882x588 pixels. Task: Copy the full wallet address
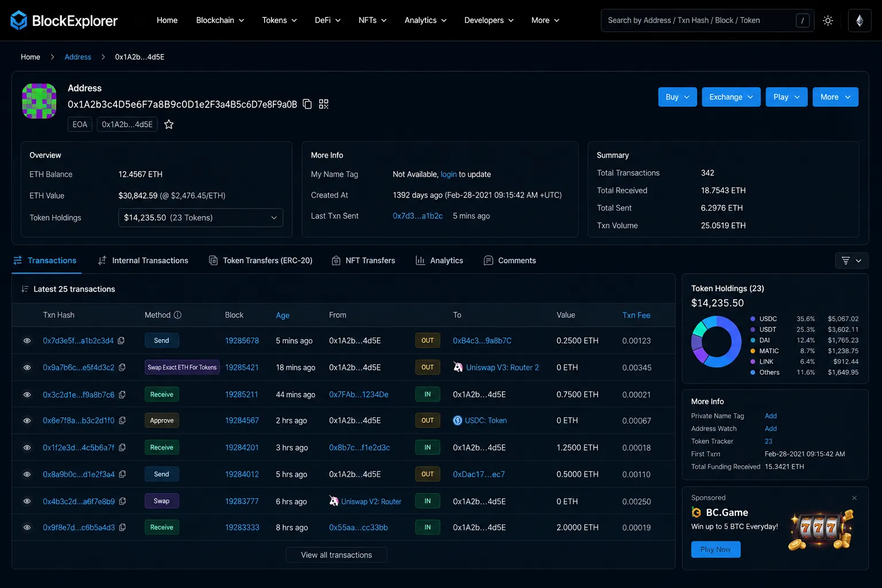pyautogui.click(x=307, y=104)
